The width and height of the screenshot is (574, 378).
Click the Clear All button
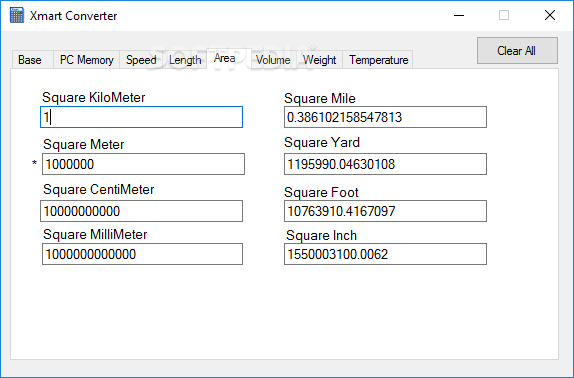click(x=517, y=50)
